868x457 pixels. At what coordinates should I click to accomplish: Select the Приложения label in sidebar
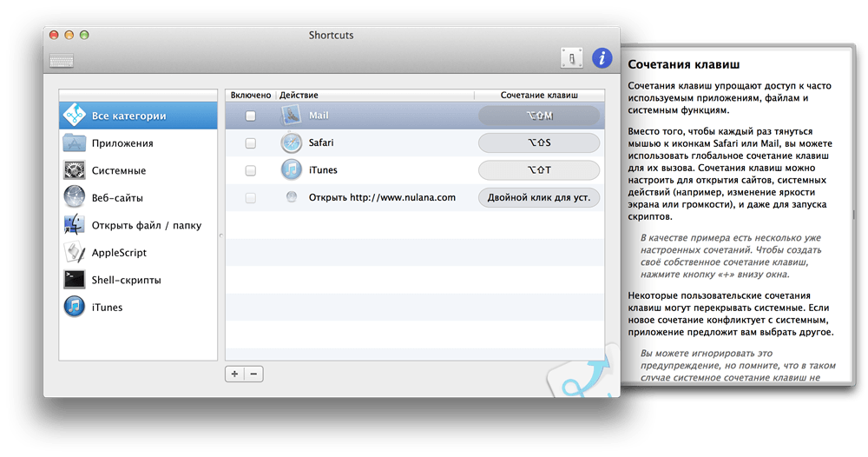(122, 142)
